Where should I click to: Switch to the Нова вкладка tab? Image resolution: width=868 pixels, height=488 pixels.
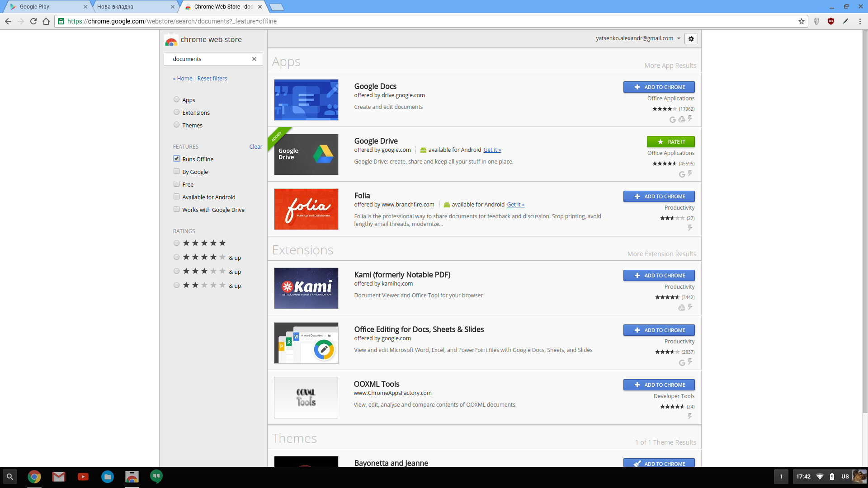(131, 7)
